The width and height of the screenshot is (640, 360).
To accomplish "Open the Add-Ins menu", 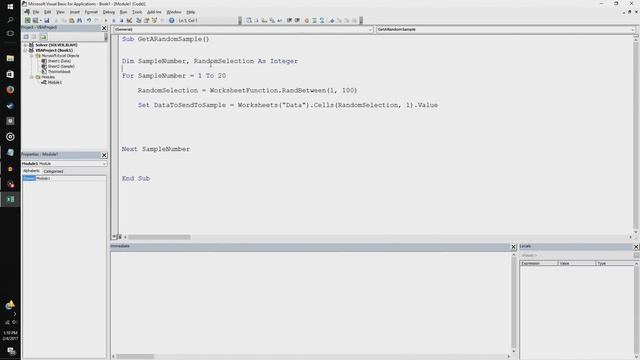I will tap(154, 12).
